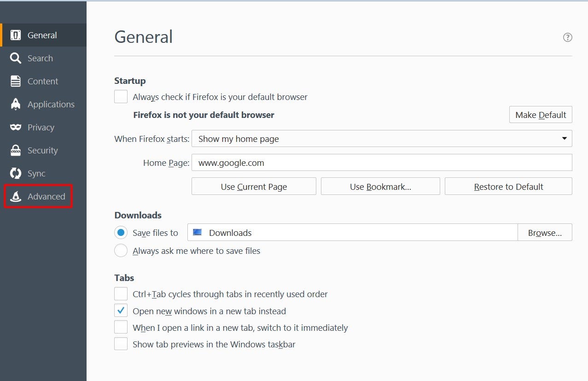Choose Always ask me where to save files
The height and width of the screenshot is (381, 588).
[x=121, y=251]
